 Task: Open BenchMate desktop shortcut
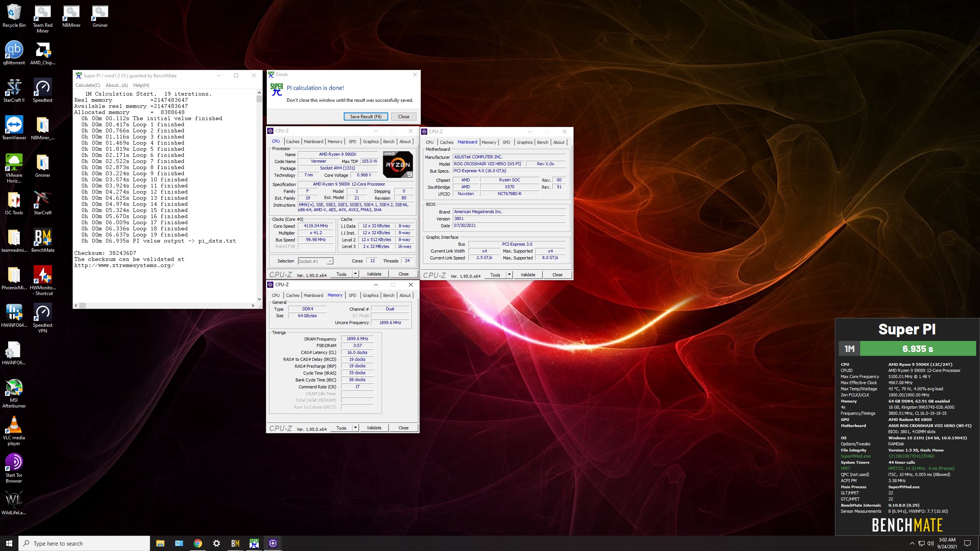42,240
